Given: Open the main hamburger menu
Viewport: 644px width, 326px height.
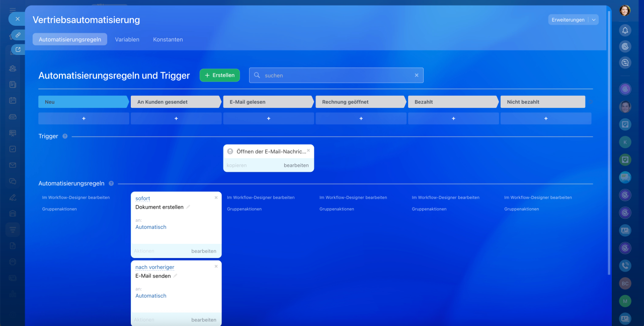Looking at the screenshot, I should pyautogui.click(x=13, y=10).
